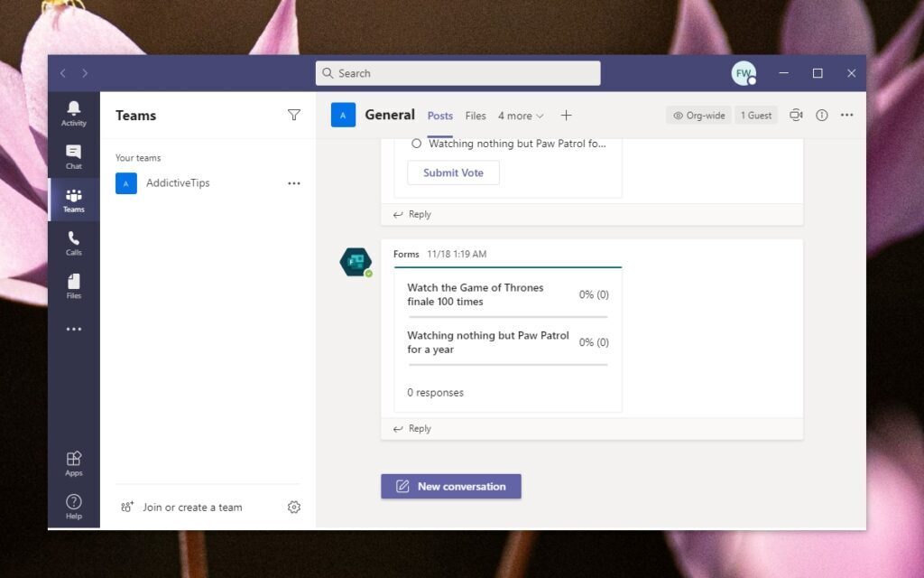Open the Calls section
The width and height of the screenshot is (924, 578).
(73, 242)
